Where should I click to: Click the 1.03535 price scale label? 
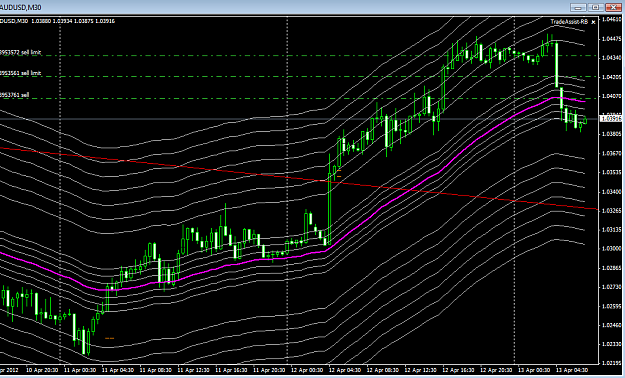pos(611,172)
